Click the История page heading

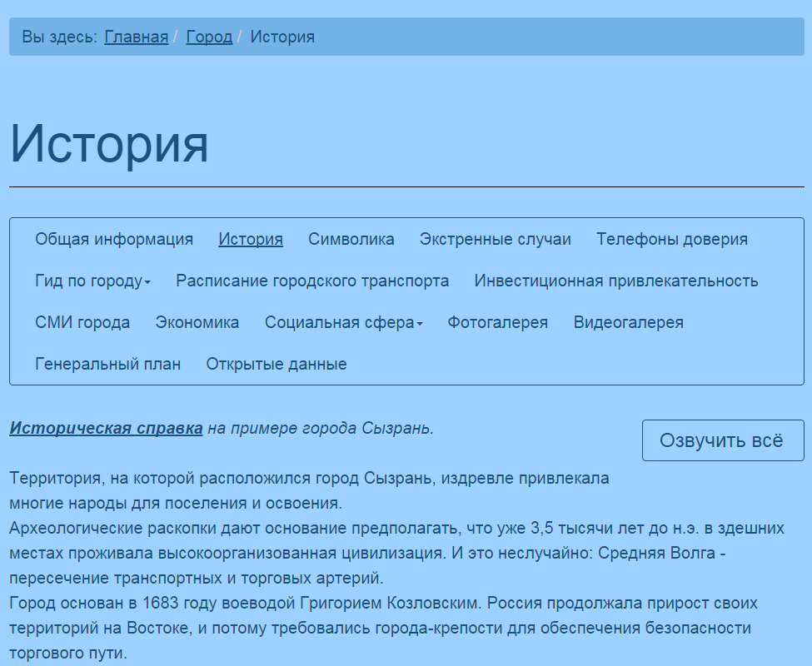pyautogui.click(x=109, y=144)
